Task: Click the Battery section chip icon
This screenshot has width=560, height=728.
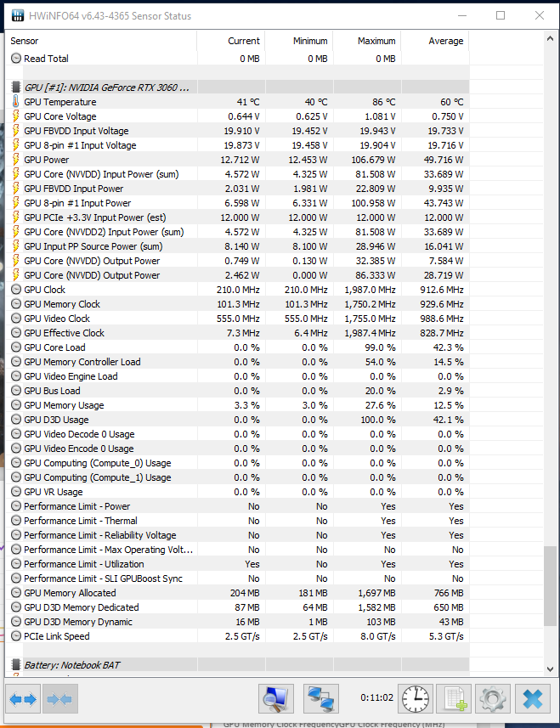Action: [x=16, y=665]
